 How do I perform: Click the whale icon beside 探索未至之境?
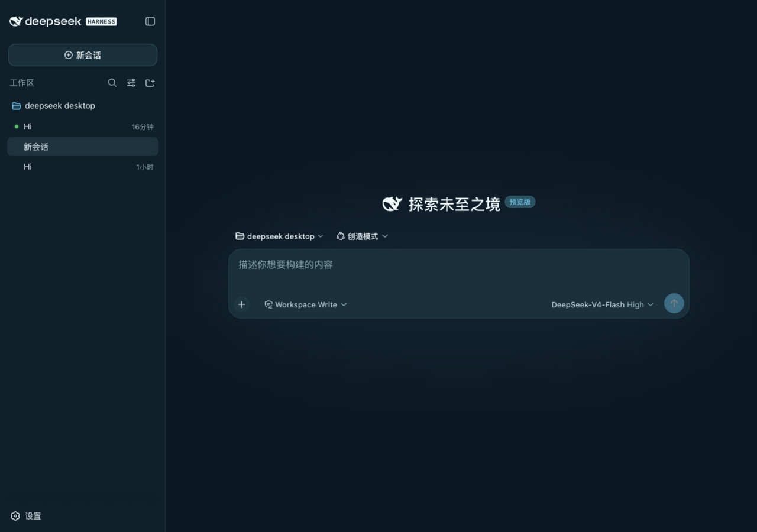(x=392, y=204)
